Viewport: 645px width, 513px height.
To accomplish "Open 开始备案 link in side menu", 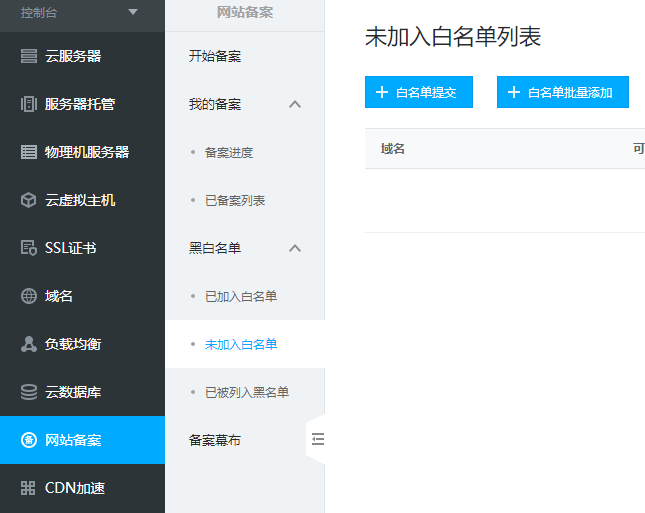I will [215, 56].
